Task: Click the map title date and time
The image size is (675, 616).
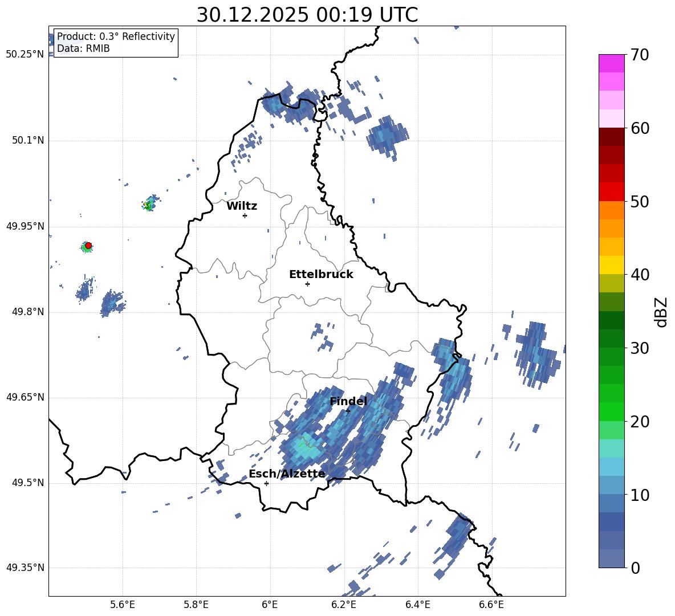Action: tap(307, 15)
